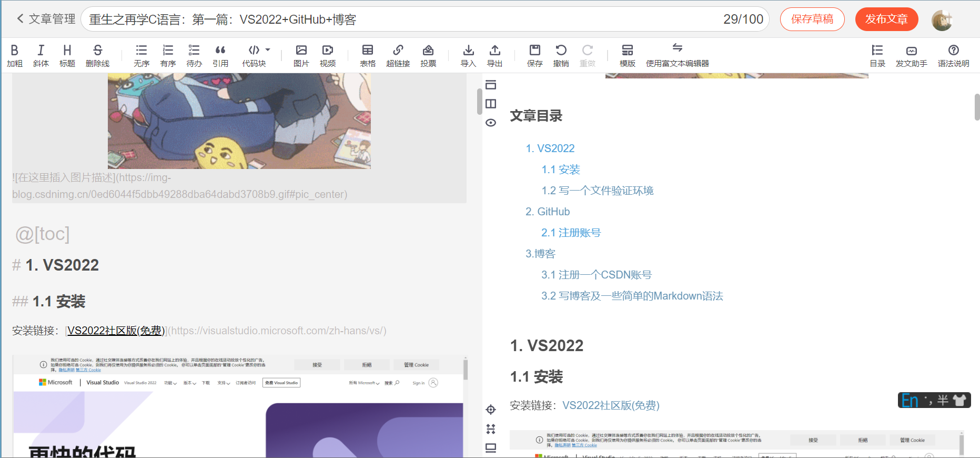980x458 pixels.
Task: Toggle preview-only eye icon
Action: 491,123
